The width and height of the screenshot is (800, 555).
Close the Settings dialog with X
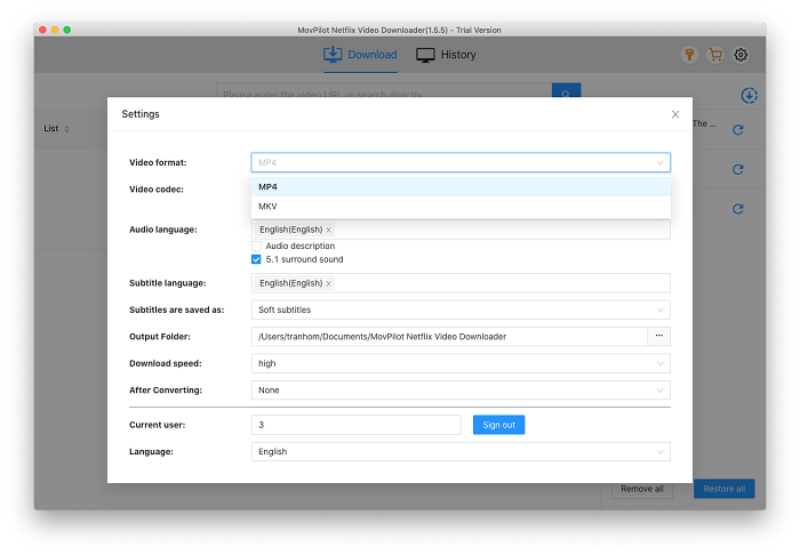click(x=675, y=115)
